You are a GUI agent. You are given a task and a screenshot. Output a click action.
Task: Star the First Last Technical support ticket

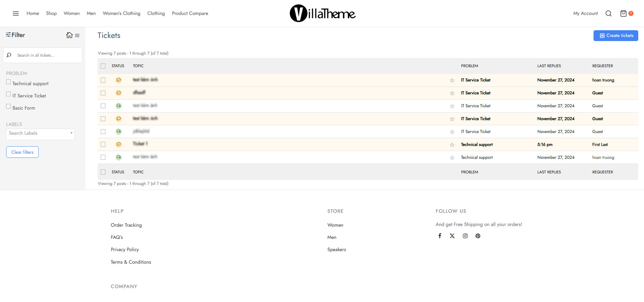pyautogui.click(x=452, y=145)
